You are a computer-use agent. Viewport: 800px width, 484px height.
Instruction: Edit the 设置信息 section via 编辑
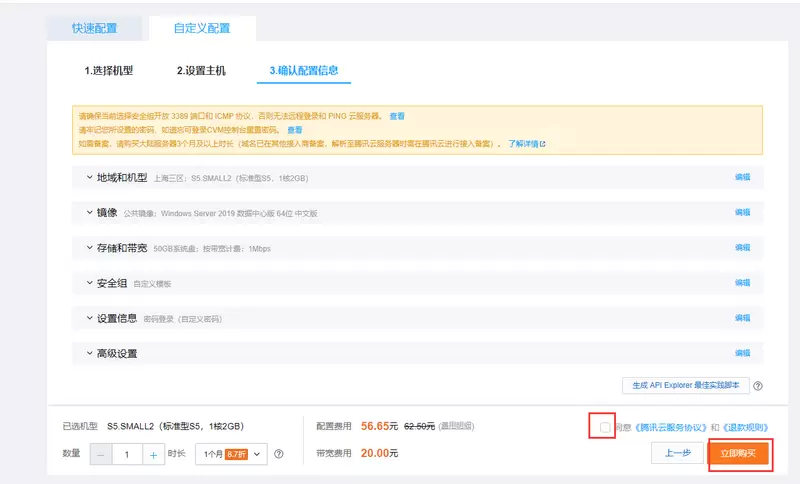pos(742,318)
